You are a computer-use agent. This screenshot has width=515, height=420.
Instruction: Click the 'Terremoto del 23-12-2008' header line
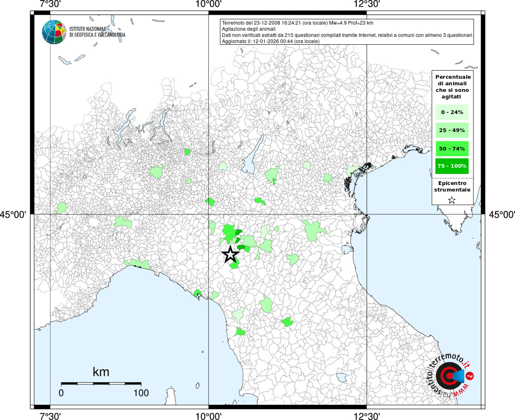point(298,23)
